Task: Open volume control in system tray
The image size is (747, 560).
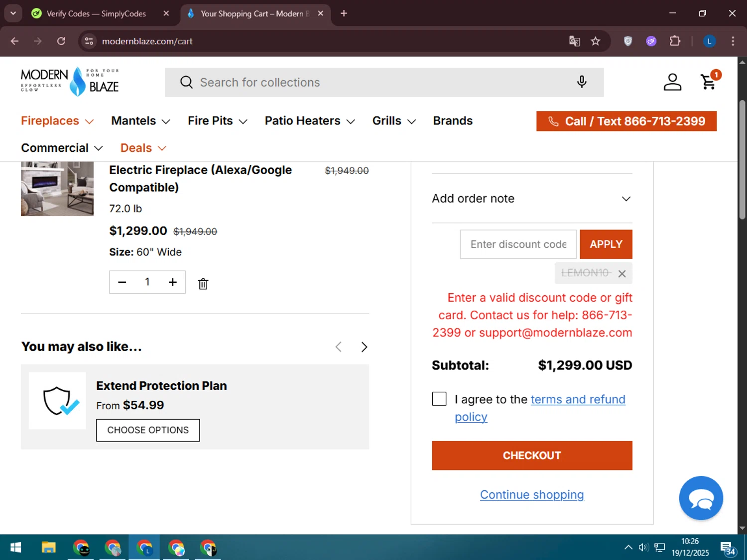Action: [643, 548]
